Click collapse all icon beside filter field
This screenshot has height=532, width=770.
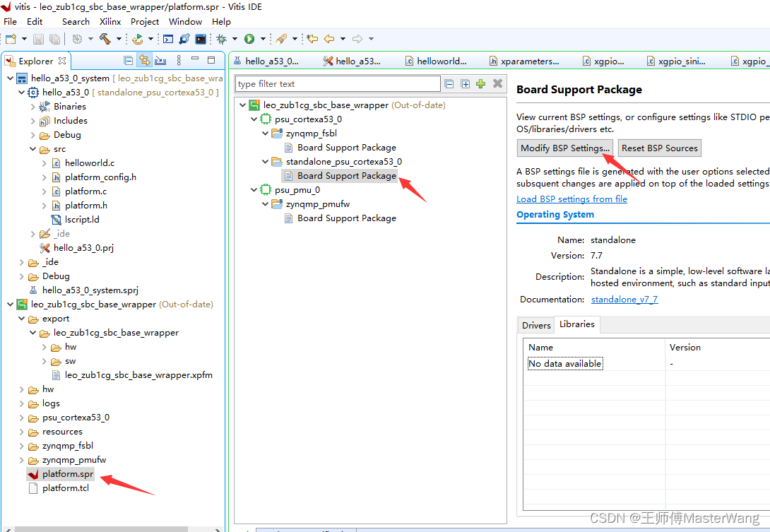click(449, 83)
